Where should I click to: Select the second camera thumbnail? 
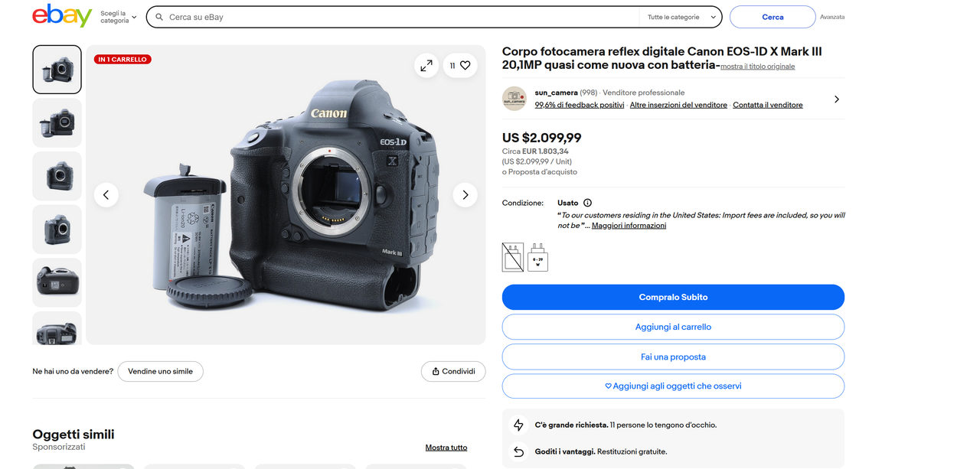pyautogui.click(x=57, y=122)
